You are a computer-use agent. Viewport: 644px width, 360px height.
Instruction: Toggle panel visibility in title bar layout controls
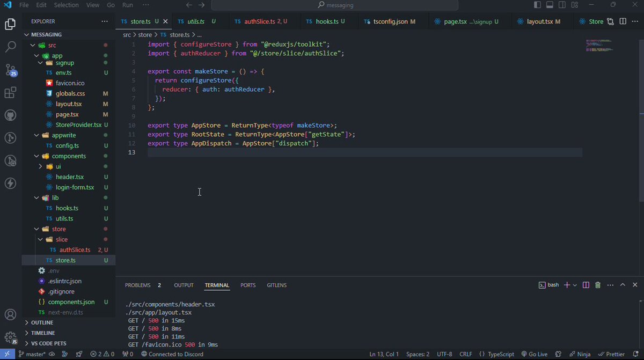(550, 5)
